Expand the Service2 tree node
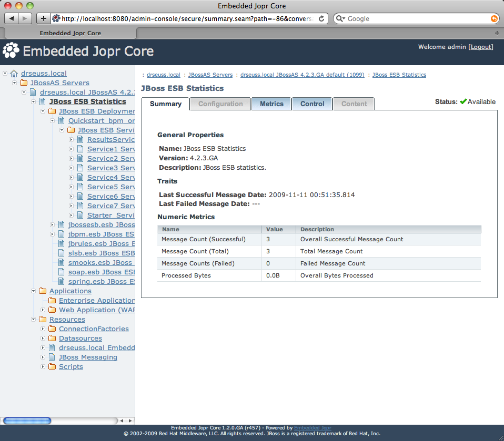 pyautogui.click(x=72, y=159)
